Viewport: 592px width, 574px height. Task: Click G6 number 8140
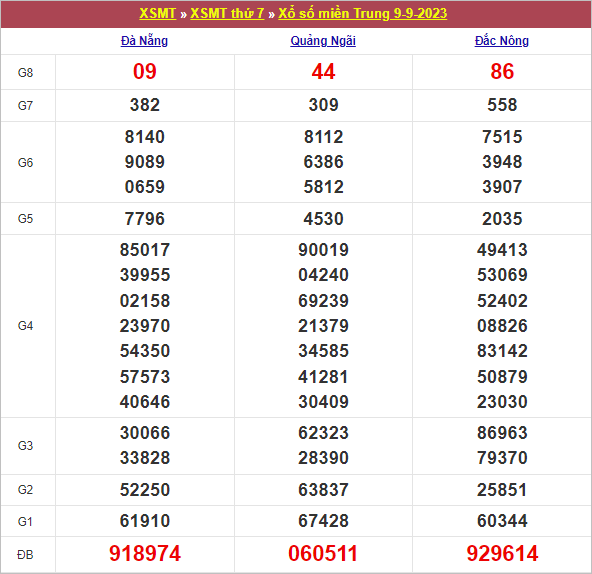(145, 137)
